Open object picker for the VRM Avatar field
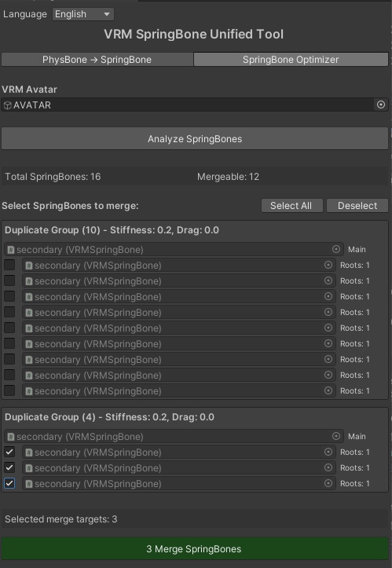This screenshot has width=392, height=568. 381,105
